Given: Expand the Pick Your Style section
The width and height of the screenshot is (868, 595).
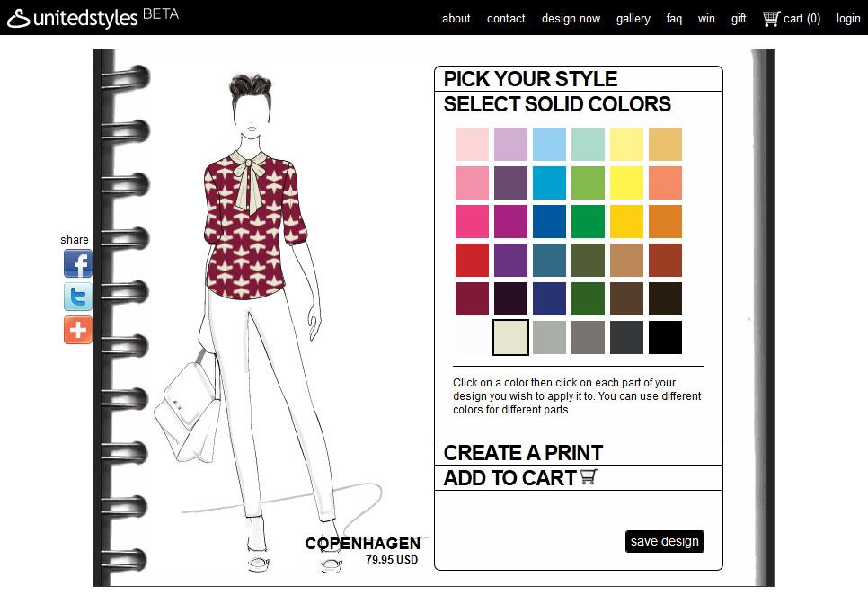Looking at the screenshot, I should pos(530,79).
